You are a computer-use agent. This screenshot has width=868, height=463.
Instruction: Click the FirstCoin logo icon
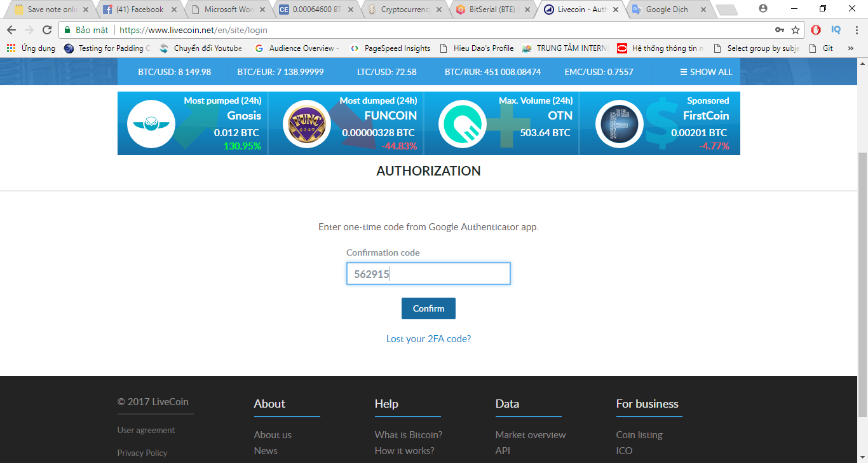click(x=618, y=124)
